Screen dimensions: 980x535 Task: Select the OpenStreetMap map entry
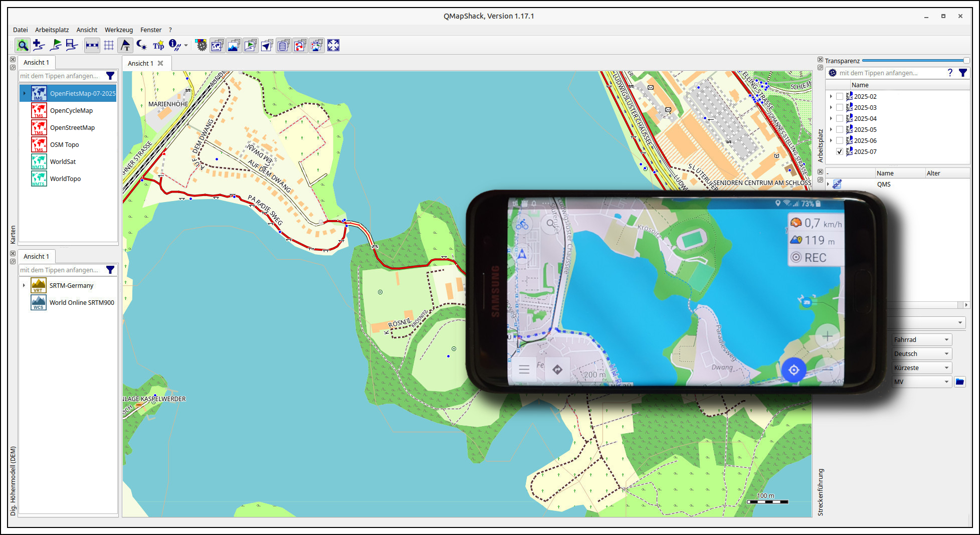click(68, 127)
